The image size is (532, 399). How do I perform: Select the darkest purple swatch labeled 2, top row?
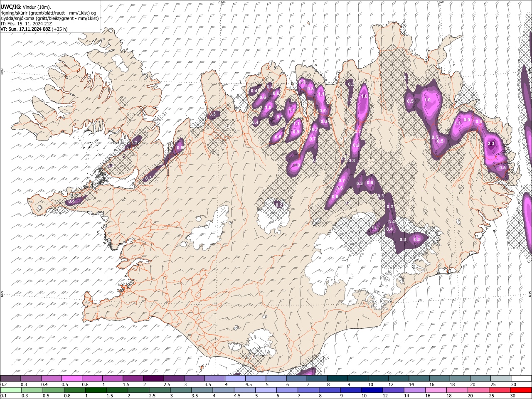click(153, 379)
